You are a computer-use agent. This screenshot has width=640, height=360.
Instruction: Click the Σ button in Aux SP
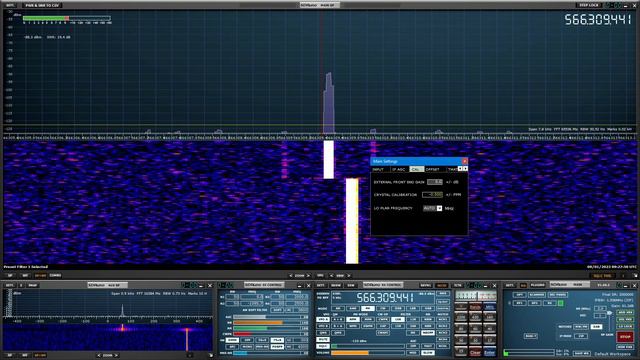point(21,285)
